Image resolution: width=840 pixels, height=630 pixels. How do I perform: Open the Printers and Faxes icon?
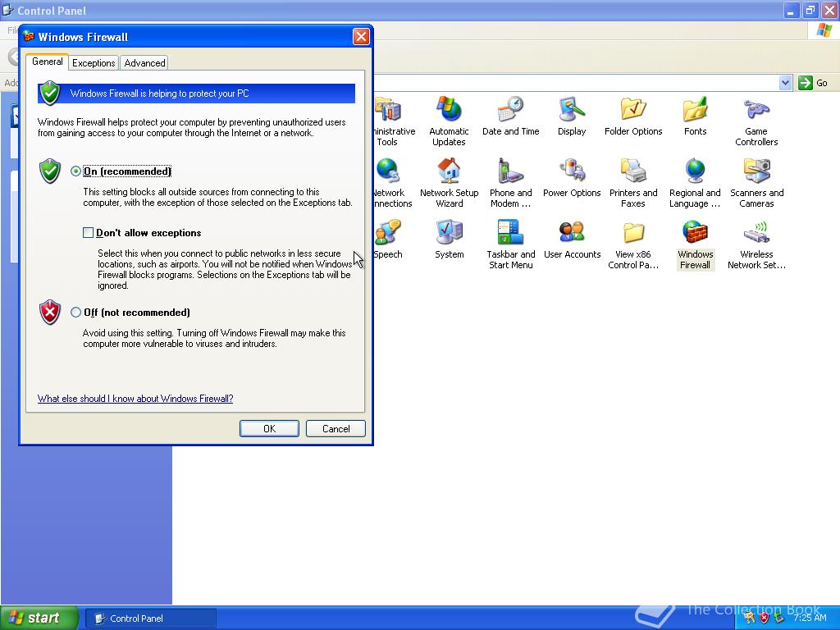(633, 171)
